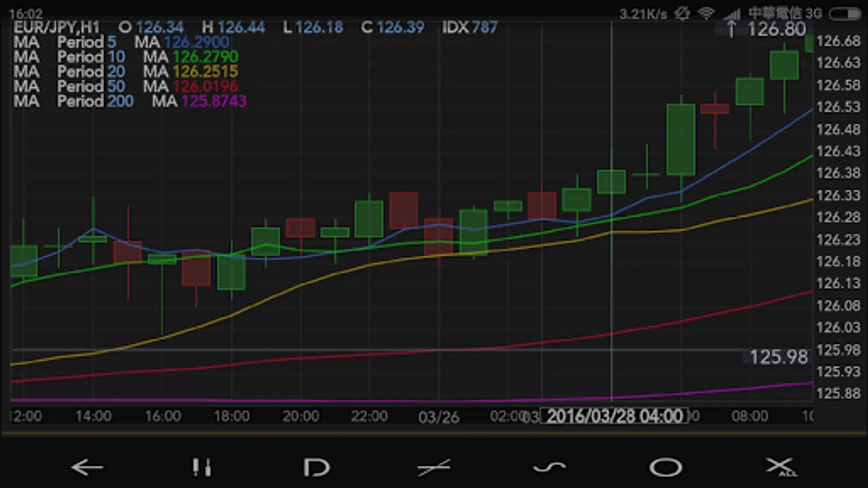Tap the high price value 126.44

pos(241,27)
